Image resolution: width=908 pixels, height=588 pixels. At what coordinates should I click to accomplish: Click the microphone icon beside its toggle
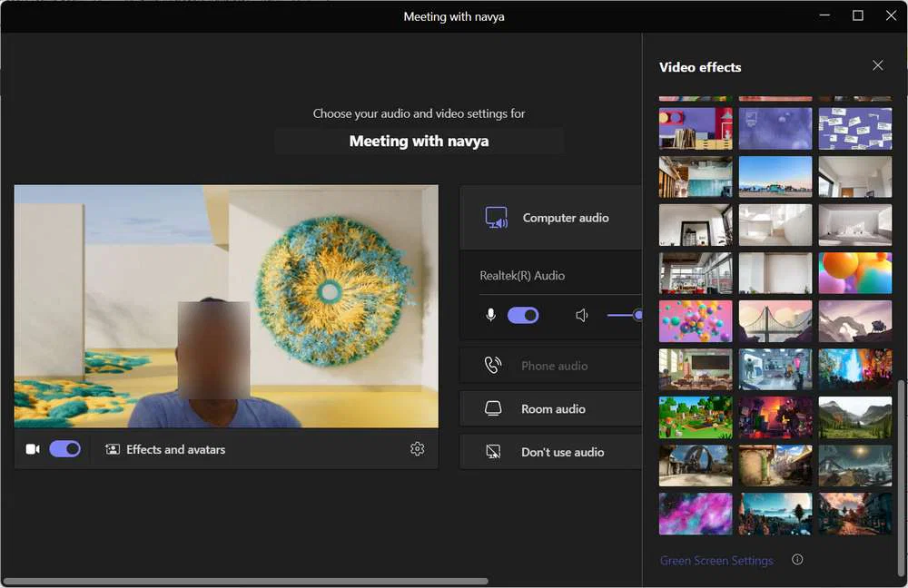[x=490, y=315]
